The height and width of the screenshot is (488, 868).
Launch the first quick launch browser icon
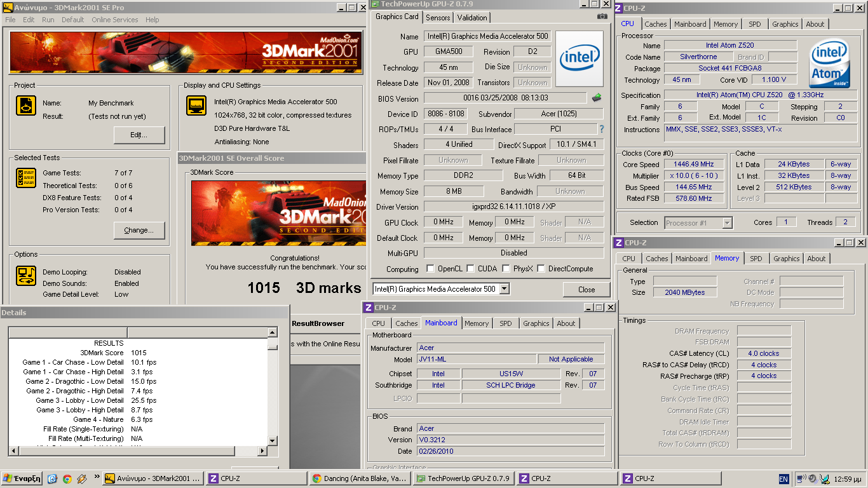click(52, 478)
